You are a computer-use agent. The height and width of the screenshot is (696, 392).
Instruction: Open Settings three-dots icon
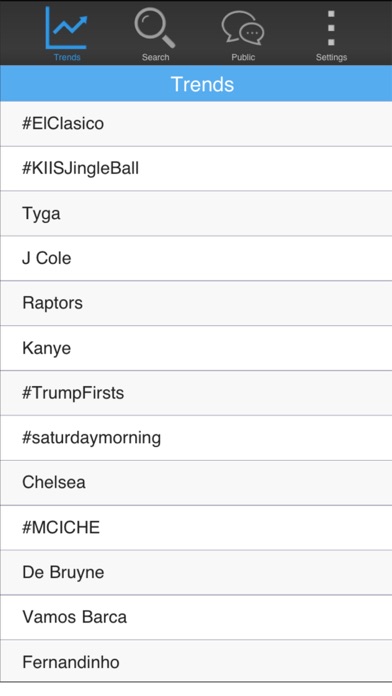[331, 28]
